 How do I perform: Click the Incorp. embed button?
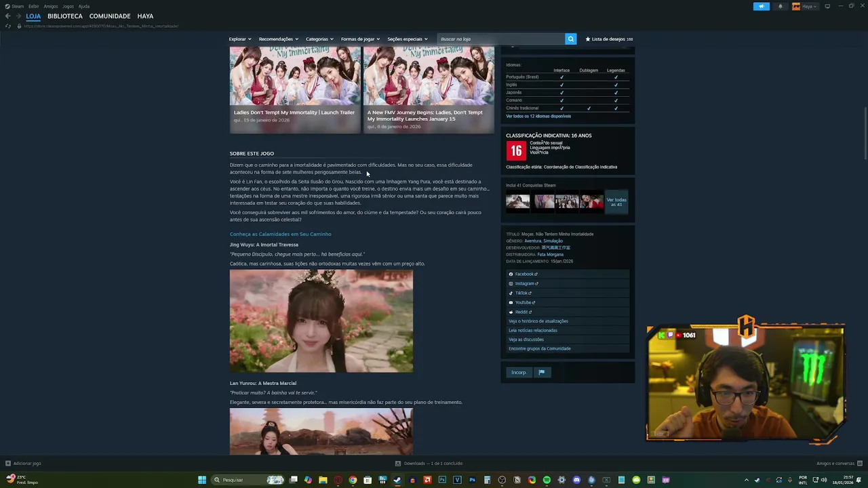coord(519,372)
